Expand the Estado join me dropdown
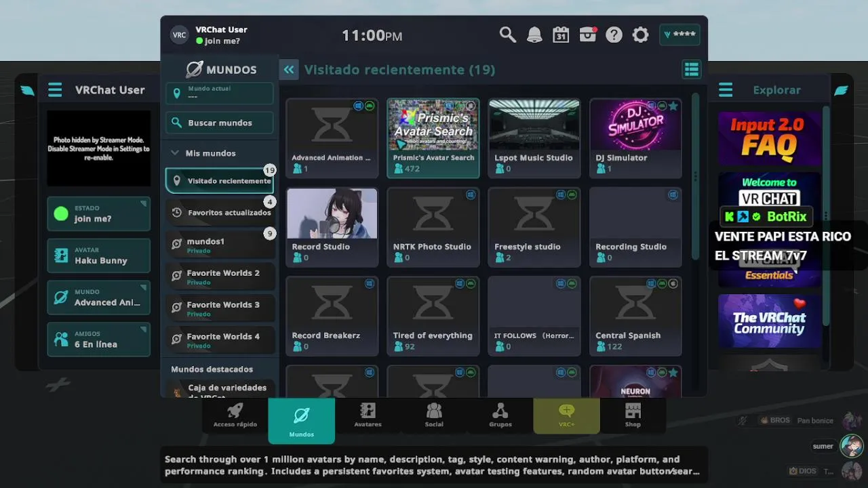The image size is (868, 488). (x=99, y=213)
